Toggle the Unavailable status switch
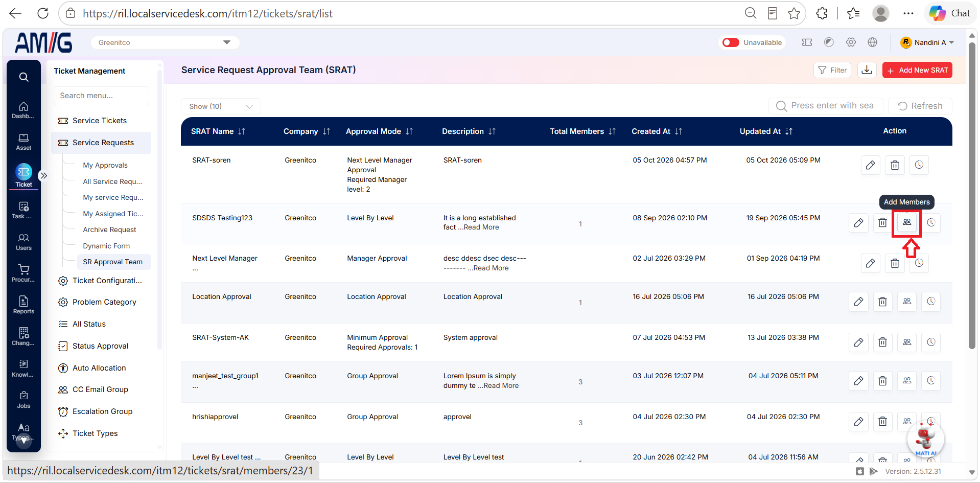The width and height of the screenshot is (980, 483). [731, 42]
